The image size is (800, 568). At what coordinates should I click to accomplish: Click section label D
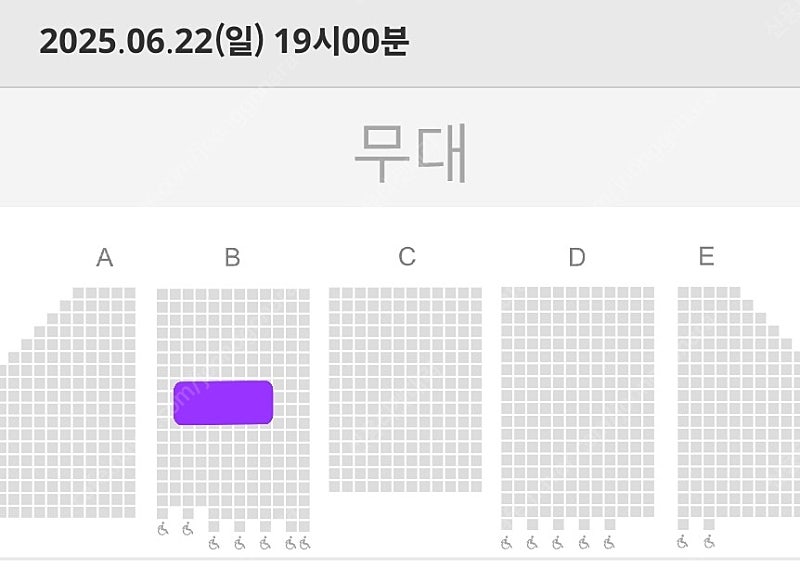pyautogui.click(x=577, y=257)
